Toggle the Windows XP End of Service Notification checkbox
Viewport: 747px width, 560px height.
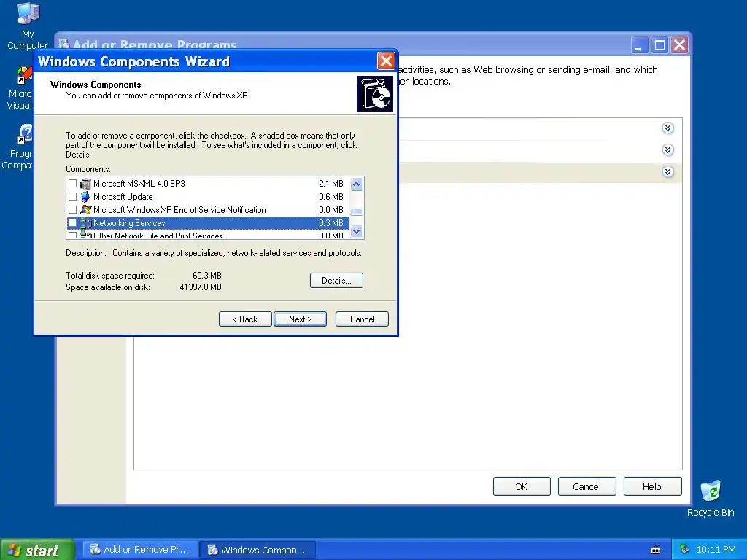tap(72, 210)
